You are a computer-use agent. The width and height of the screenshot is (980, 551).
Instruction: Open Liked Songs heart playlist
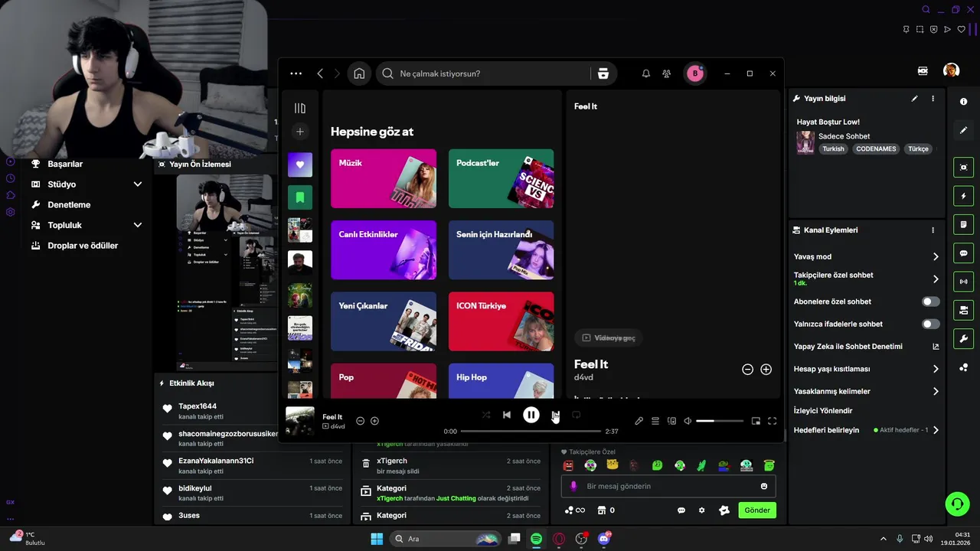[300, 165]
